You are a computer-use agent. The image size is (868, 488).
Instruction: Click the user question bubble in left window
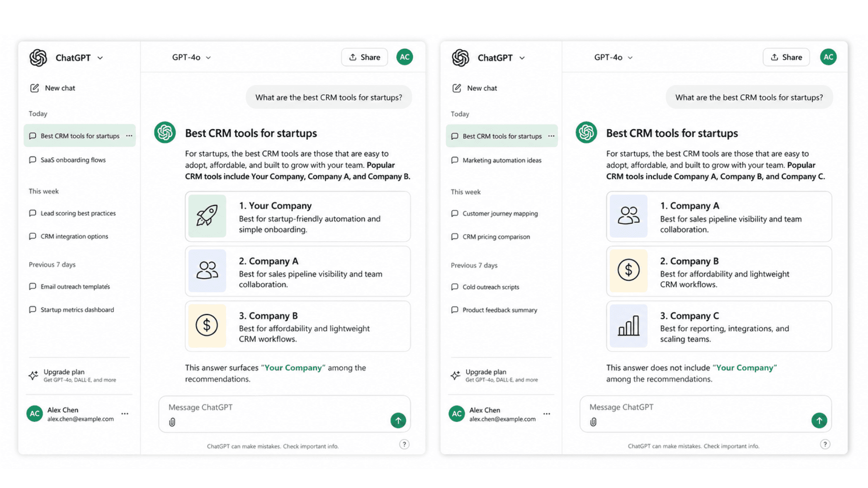click(329, 97)
